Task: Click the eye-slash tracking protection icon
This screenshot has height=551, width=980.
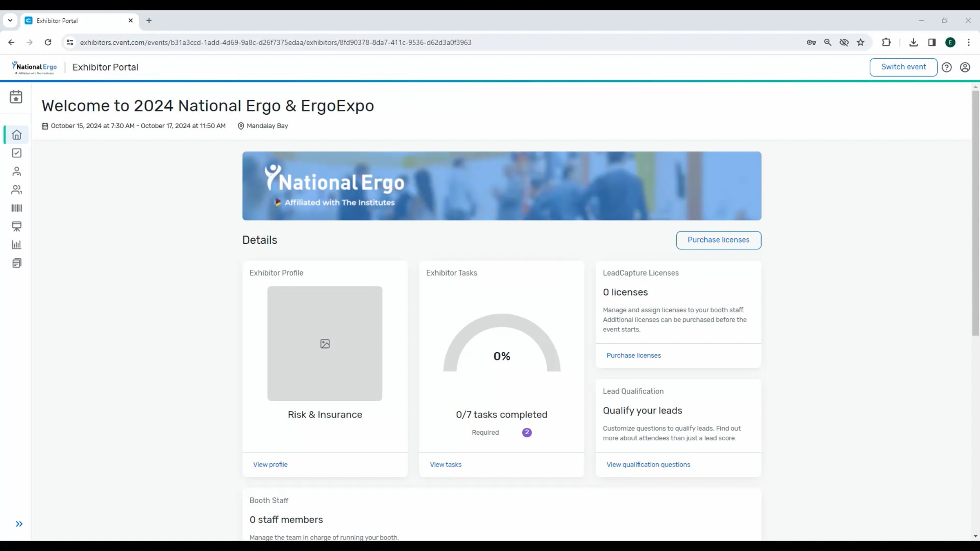Action: click(844, 42)
